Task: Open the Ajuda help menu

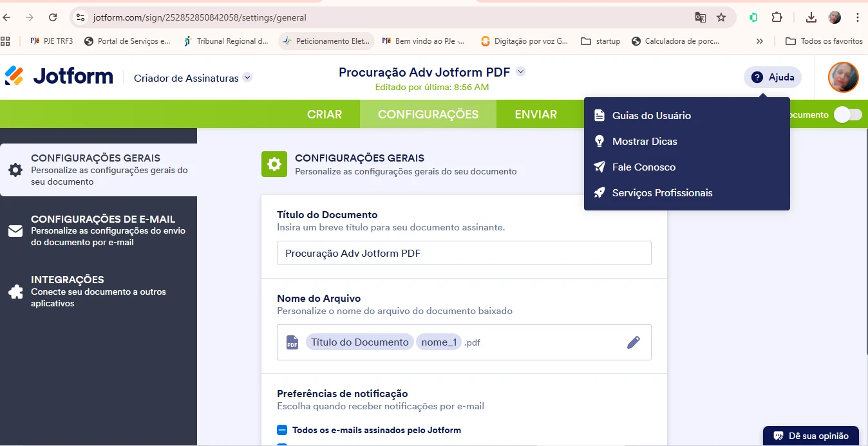Action: click(771, 77)
